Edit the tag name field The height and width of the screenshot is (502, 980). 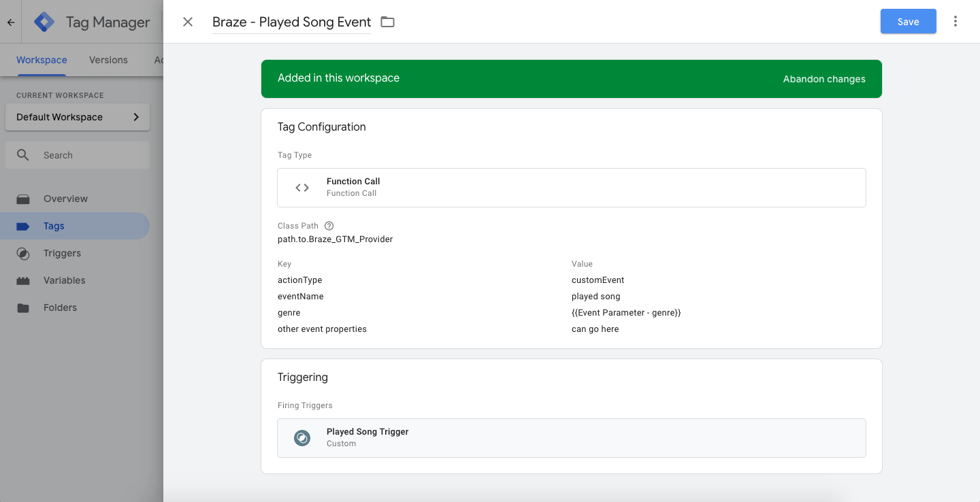(291, 22)
